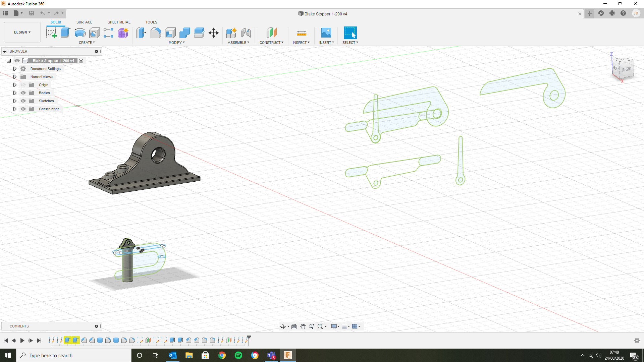644x362 pixels.
Task: Click the Joint tool icon
Action: pyautogui.click(x=246, y=33)
